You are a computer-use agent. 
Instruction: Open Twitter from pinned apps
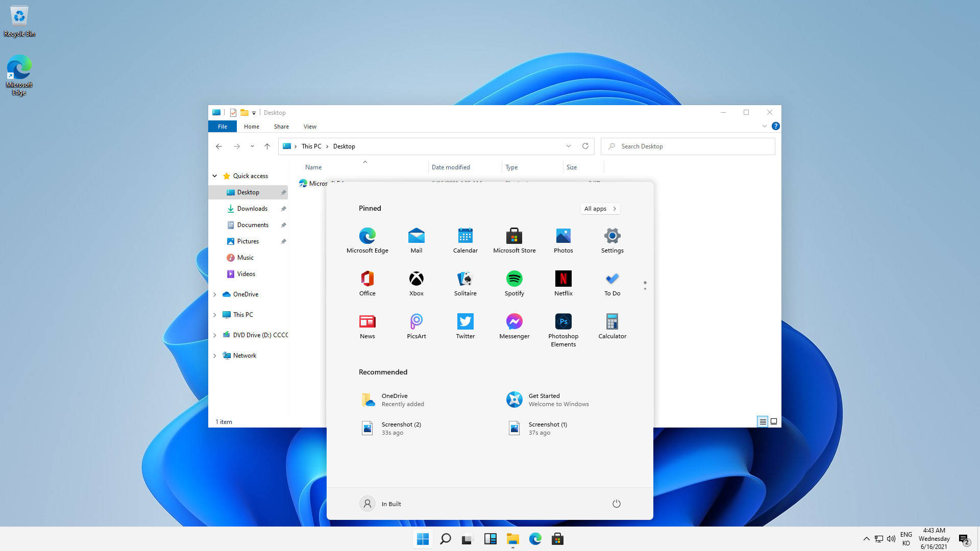[465, 325]
